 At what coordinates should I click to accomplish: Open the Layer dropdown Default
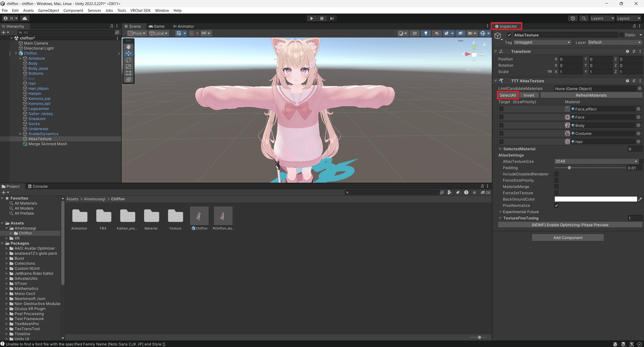(614, 42)
